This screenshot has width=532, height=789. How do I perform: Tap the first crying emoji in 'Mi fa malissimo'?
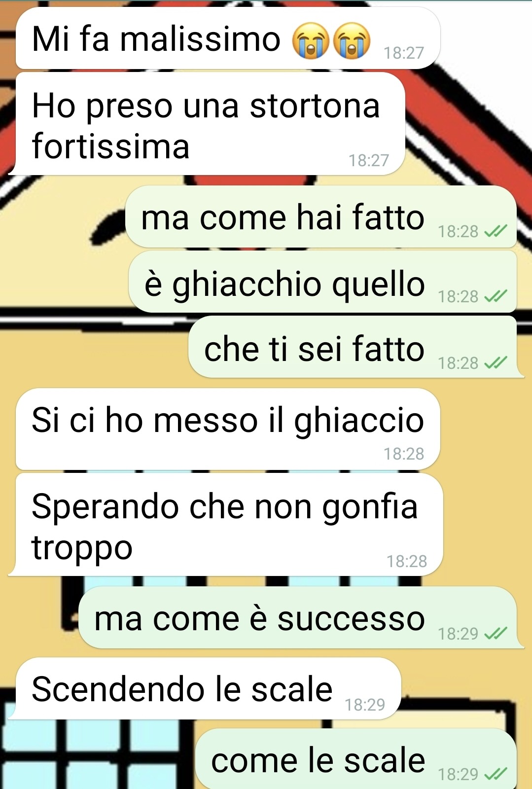click(x=310, y=41)
